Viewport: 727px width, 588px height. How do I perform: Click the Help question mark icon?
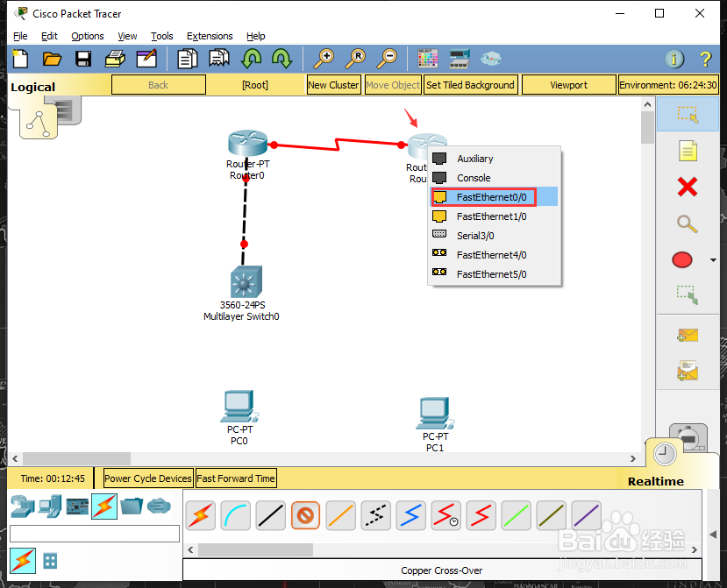(706, 59)
